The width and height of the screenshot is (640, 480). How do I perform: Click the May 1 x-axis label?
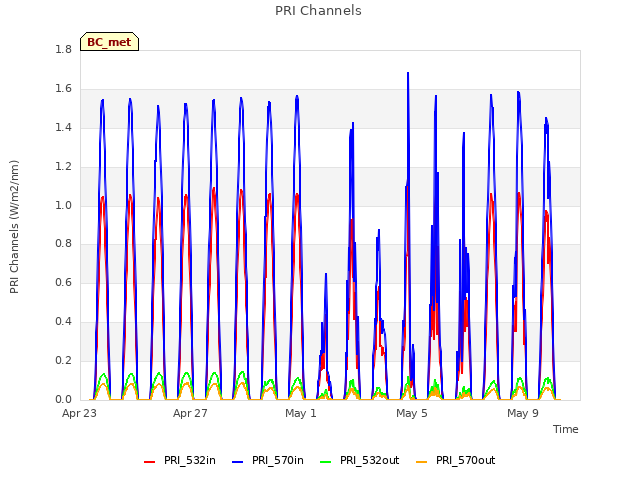(301, 413)
